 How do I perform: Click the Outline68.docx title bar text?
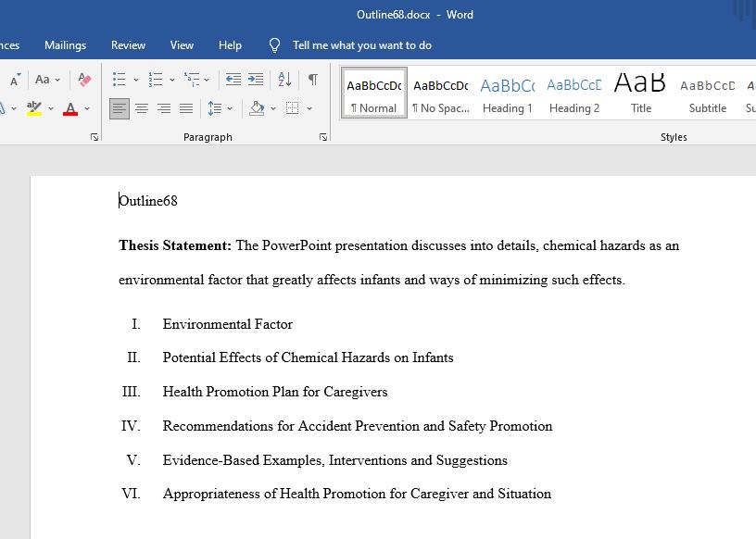click(x=394, y=15)
